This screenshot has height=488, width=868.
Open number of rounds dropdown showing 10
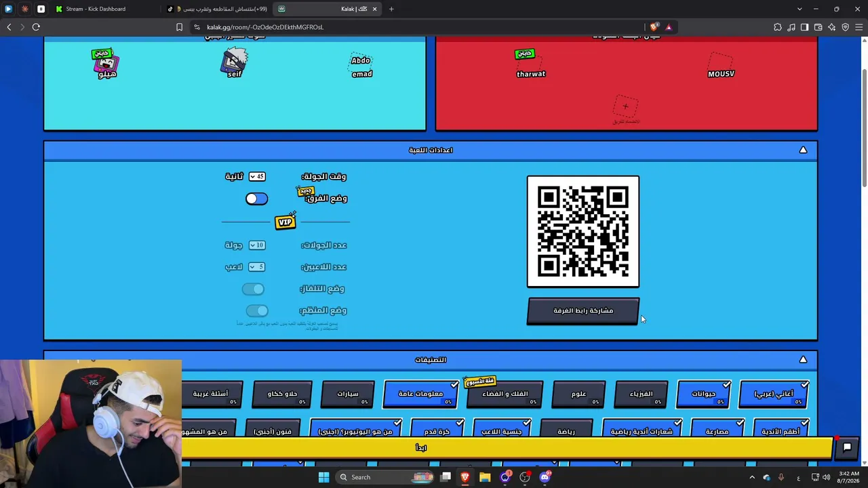(256, 245)
